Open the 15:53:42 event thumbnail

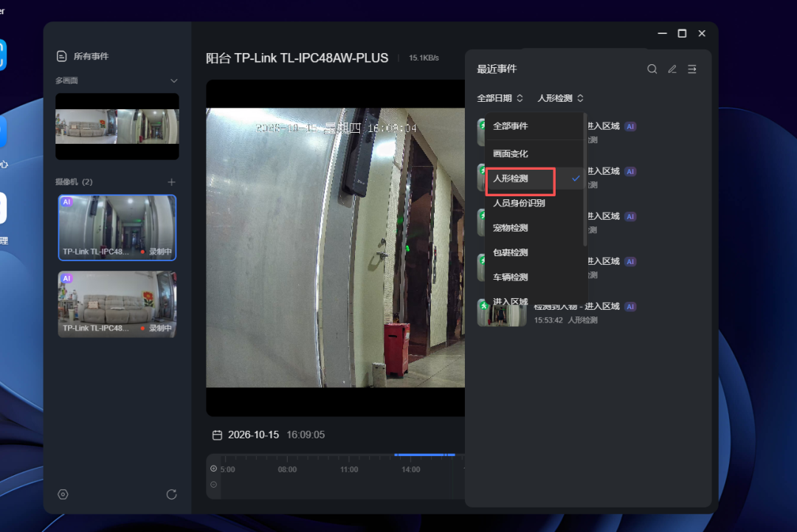point(502,313)
